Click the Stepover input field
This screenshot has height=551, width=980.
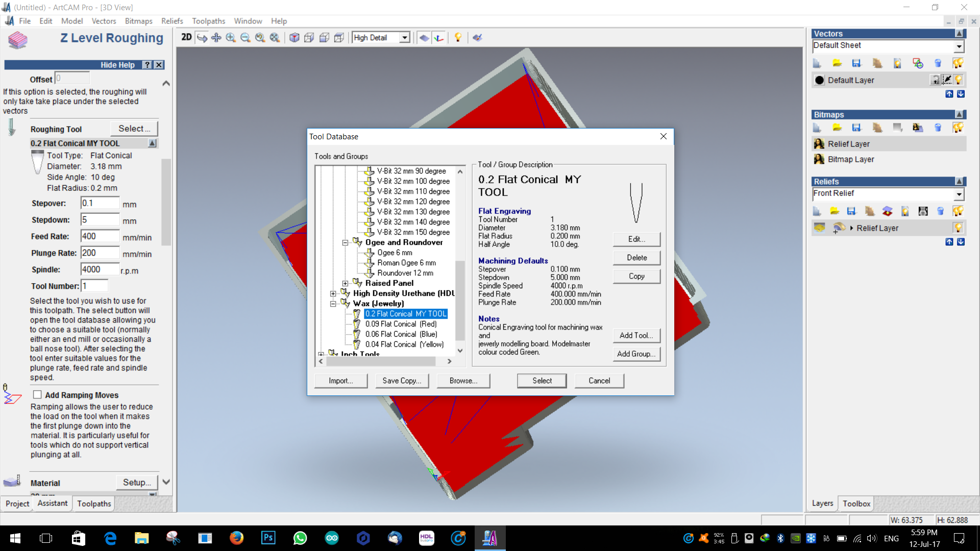point(100,203)
